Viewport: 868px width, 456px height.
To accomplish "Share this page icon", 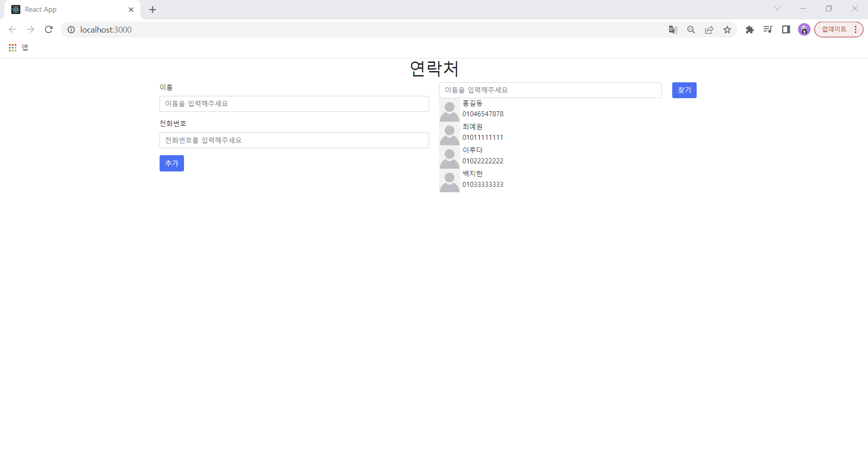I will (x=709, y=29).
